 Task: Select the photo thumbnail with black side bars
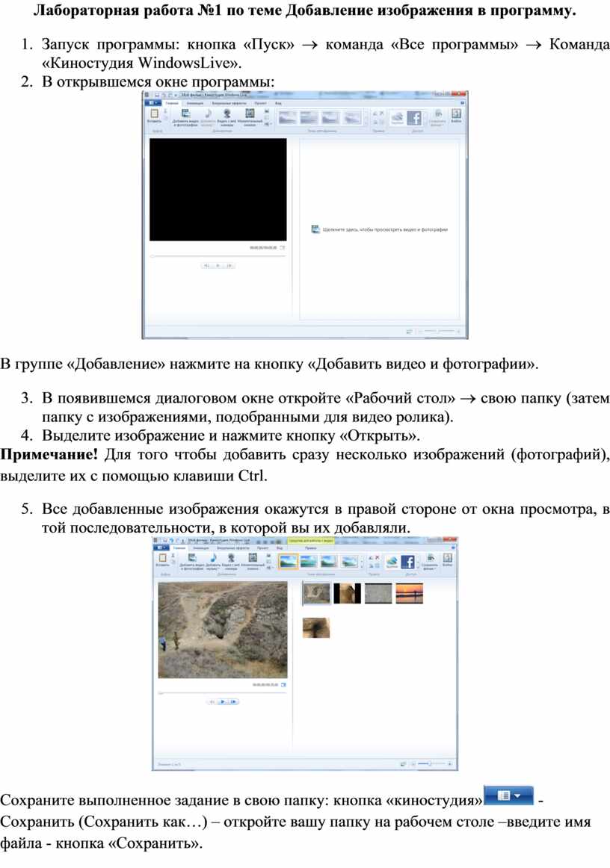point(348,593)
